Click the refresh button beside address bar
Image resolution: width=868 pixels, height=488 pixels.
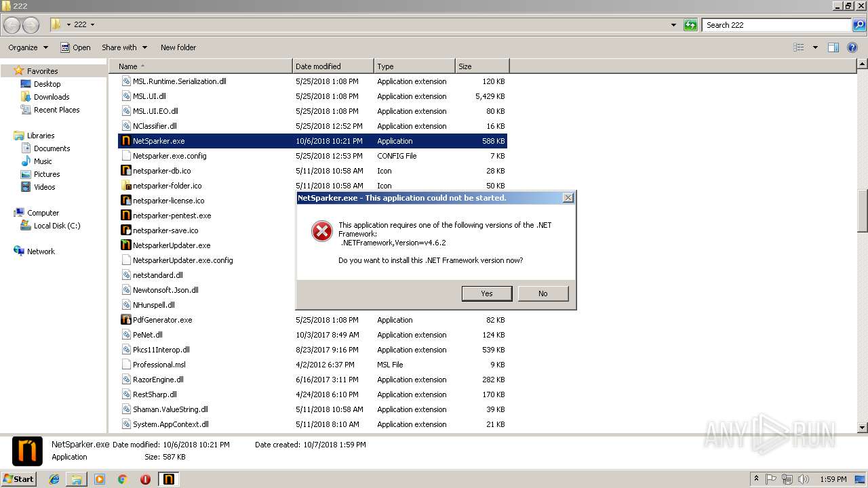(690, 25)
